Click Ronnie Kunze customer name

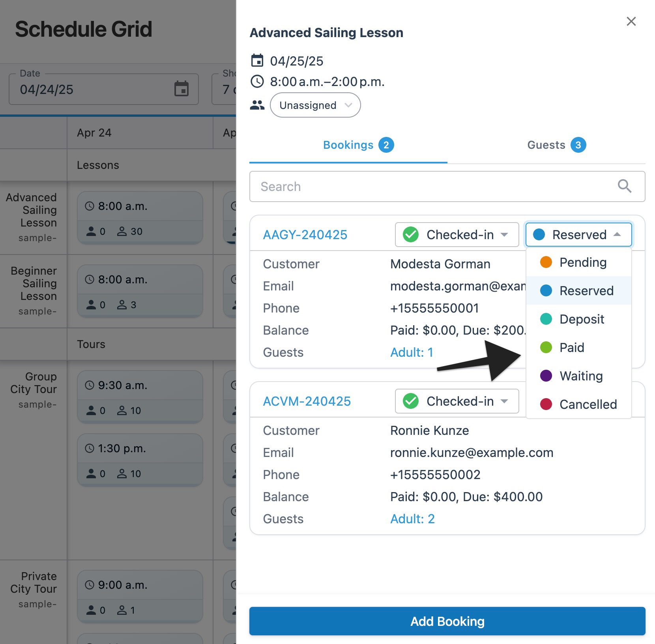pyautogui.click(x=430, y=431)
